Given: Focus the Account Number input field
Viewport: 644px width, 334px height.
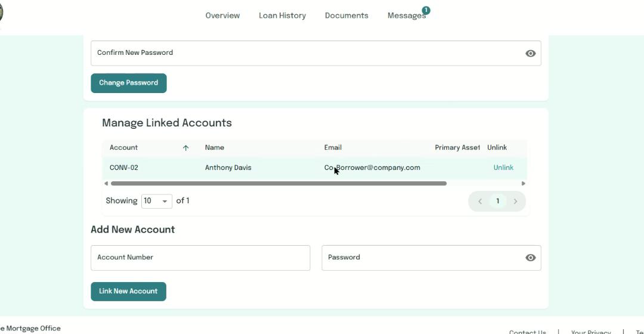Looking at the screenshot, I should coord(200,258).
